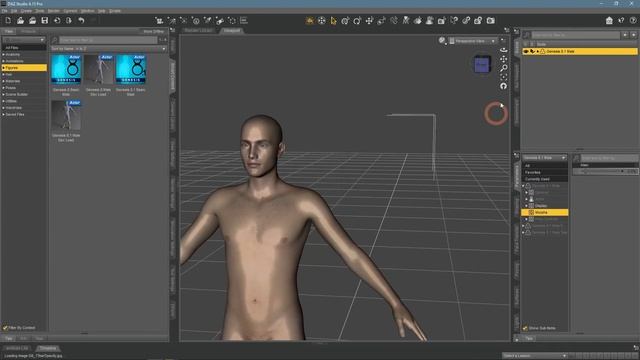Switch to the Products tab

[29, 31]
